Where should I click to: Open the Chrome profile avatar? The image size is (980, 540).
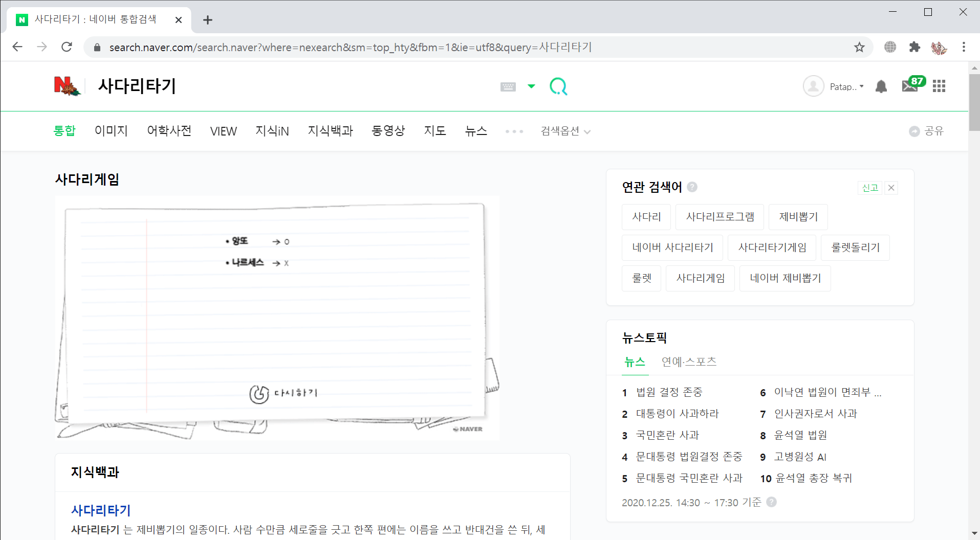click(939, 47)
